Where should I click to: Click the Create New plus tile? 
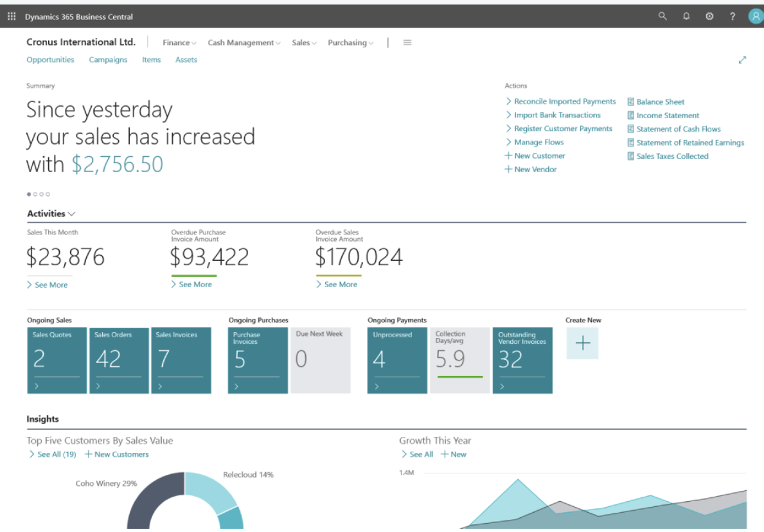(582, 343)
